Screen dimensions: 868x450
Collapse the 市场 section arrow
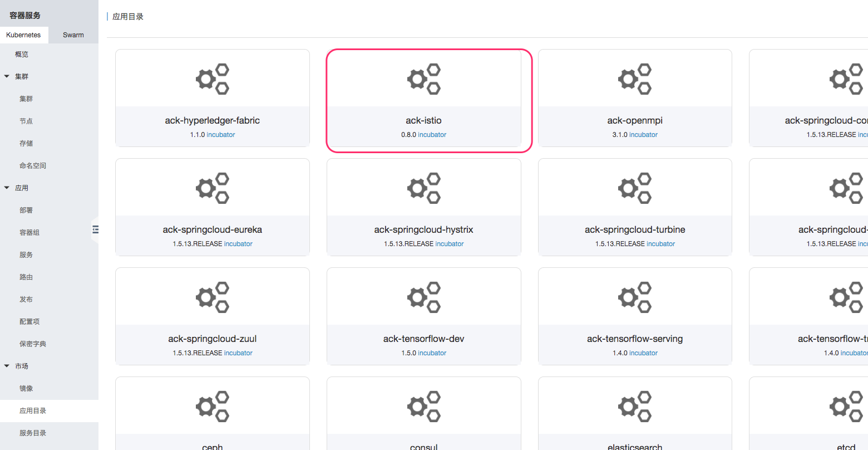7,366
